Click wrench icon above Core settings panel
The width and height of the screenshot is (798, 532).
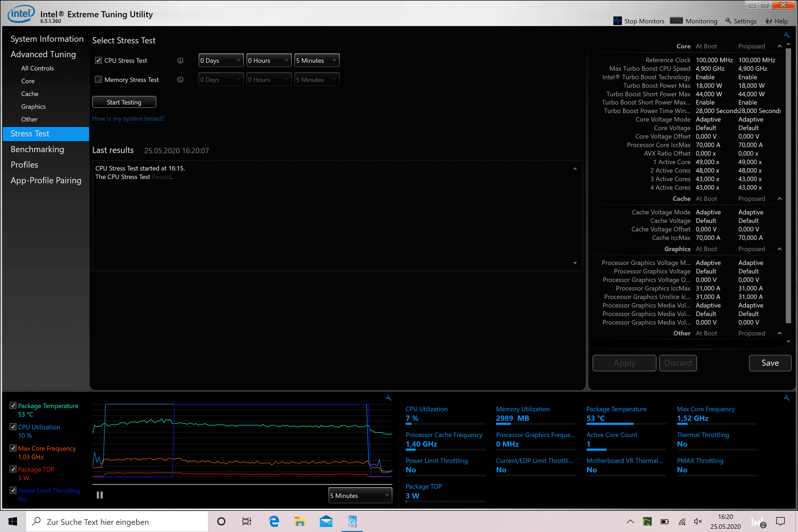pyautogui.click(x=787, y=35)
